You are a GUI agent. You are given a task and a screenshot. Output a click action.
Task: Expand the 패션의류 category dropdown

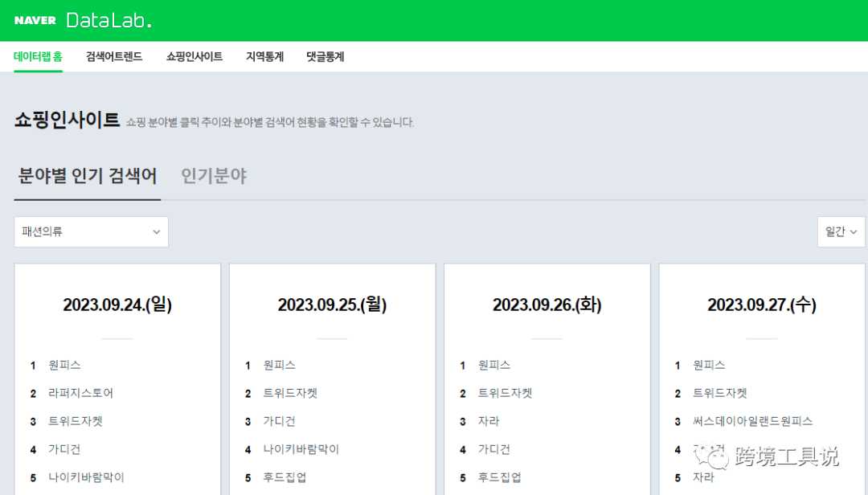[x=92, y=231]
